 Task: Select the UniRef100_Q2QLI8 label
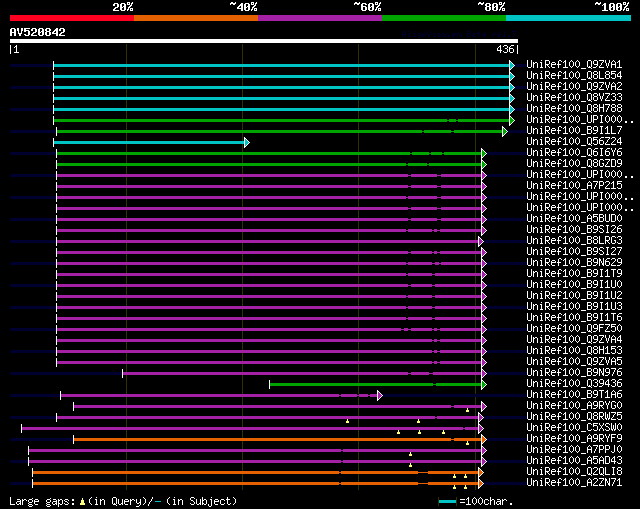[574, 472]
